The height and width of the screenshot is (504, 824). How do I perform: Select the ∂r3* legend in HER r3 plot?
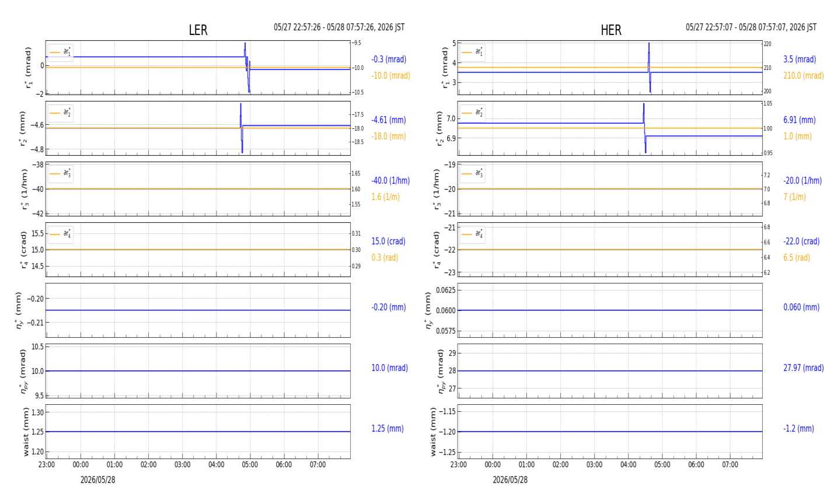point(472,173)
